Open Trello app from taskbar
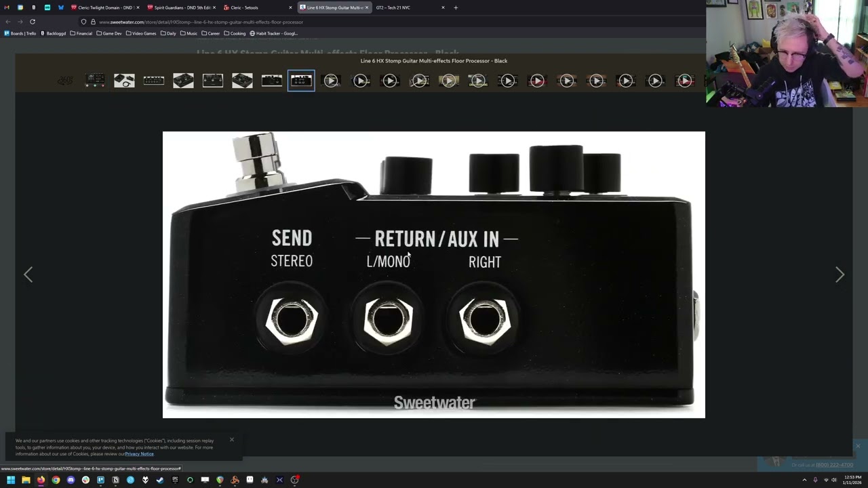868x488 pixels. (100, 480)
